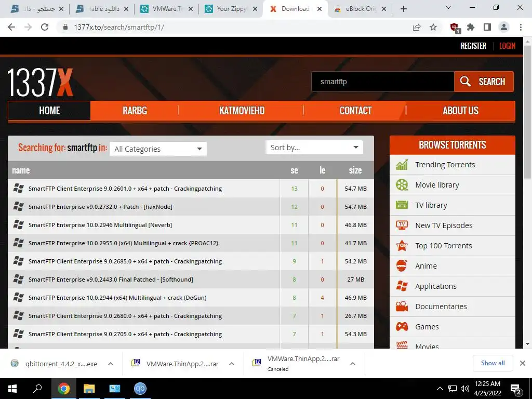Open SmartFTP Enterprise 10.0.2955.0 PROAC12 torrent
The image size is (532, 399).
pyautogui.click(x=124, y=243)
